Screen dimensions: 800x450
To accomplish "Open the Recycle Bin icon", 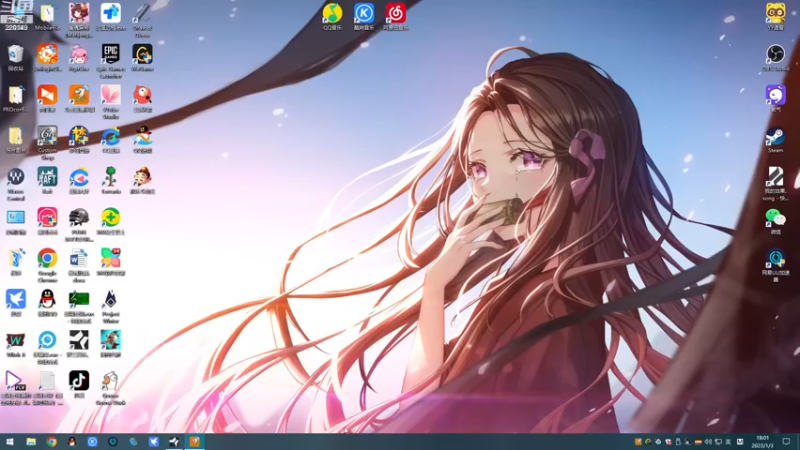I will (x=15, y=57).
